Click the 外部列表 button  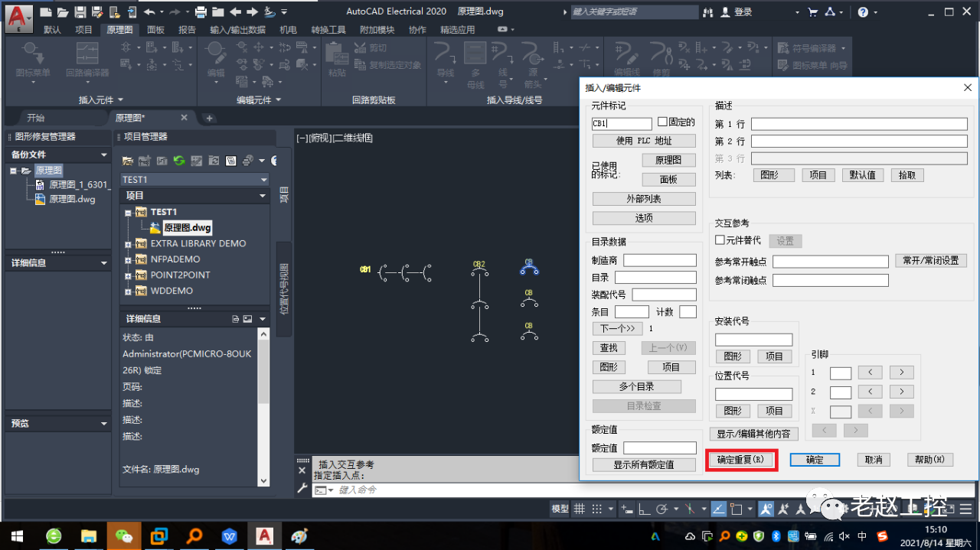644,199
